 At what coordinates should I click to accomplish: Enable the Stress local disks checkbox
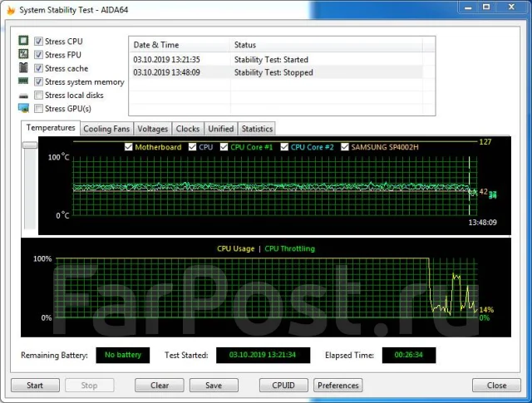coord(39,95)
